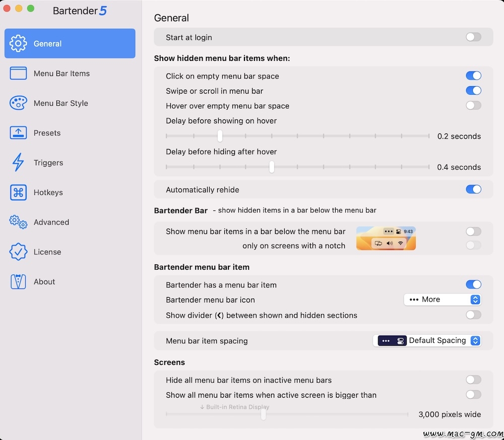Click the Advanced double-gear icon
This screenshot has height=440, width=504.
coord(18,222)
